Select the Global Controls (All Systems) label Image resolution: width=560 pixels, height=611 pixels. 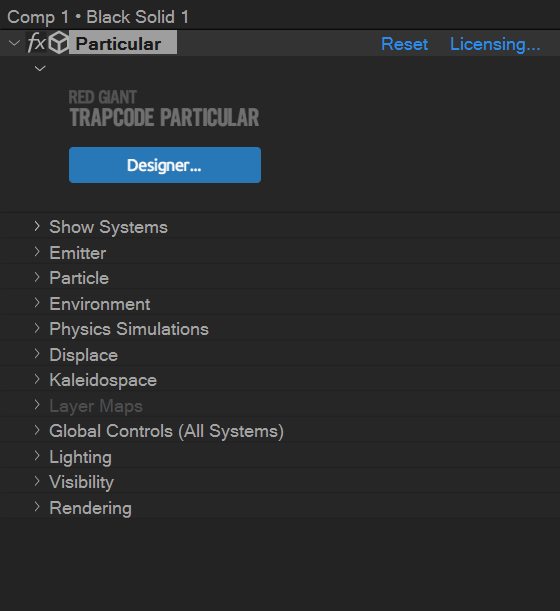tap(166, 431)
